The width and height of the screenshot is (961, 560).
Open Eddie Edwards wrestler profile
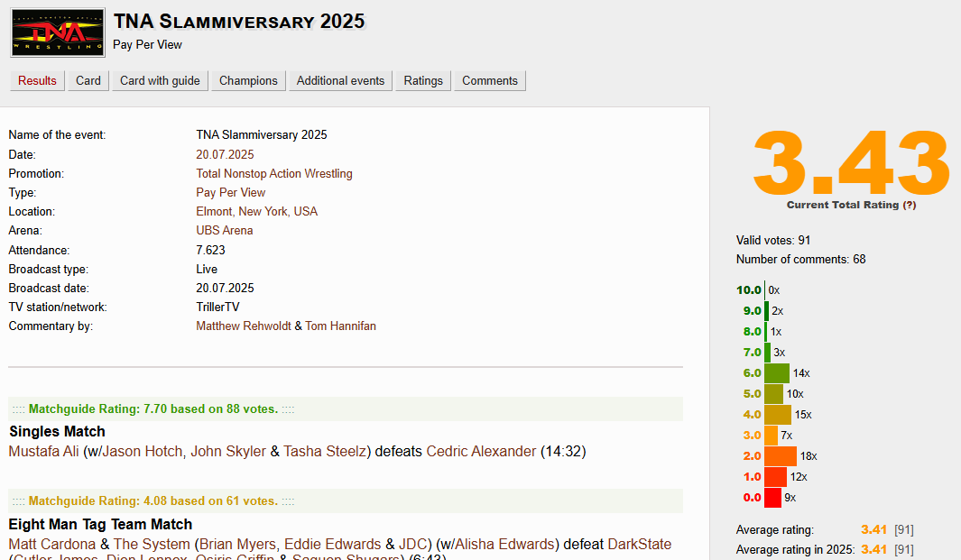pos(333,544)
